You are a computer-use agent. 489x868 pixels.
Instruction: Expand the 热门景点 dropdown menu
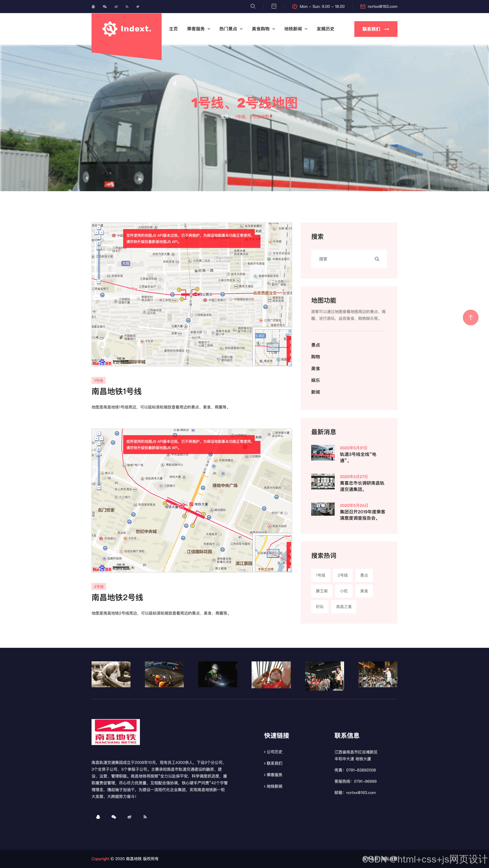[231, 29]
